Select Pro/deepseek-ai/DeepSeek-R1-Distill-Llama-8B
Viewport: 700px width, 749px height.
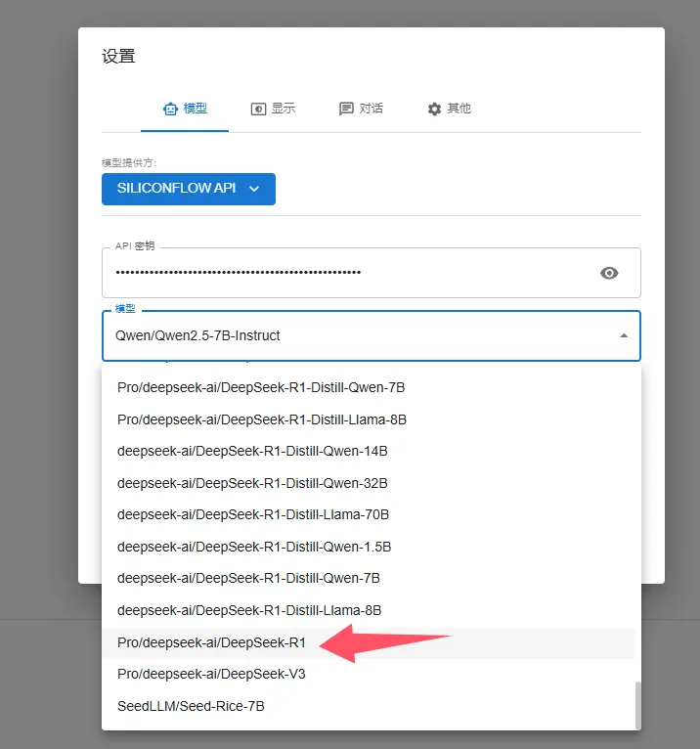369,419
